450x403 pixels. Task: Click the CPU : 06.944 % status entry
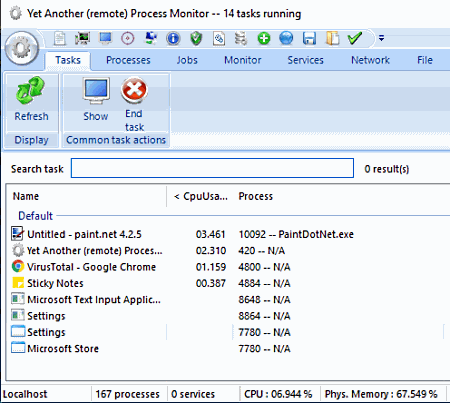tap(278, 394)
